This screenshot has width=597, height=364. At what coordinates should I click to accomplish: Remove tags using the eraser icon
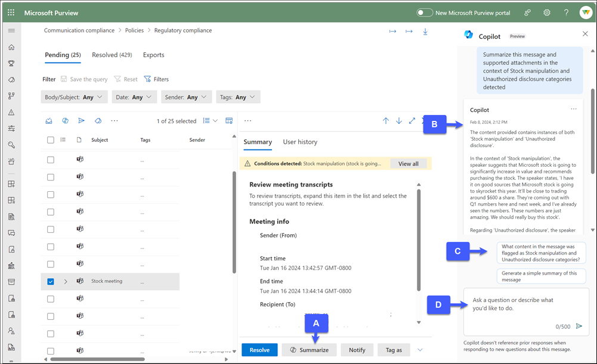point(97,120)
